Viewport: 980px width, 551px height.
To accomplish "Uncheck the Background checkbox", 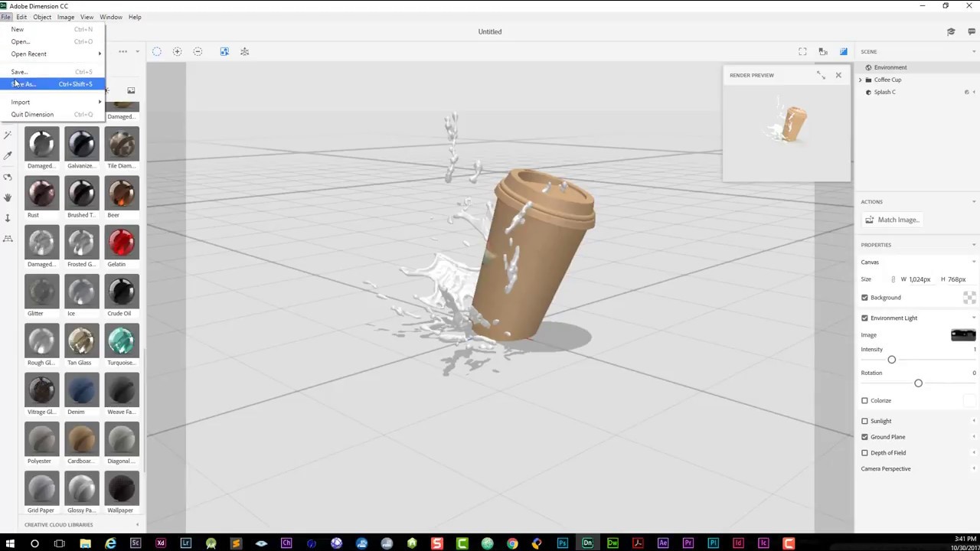I will (x=865, y=298).
